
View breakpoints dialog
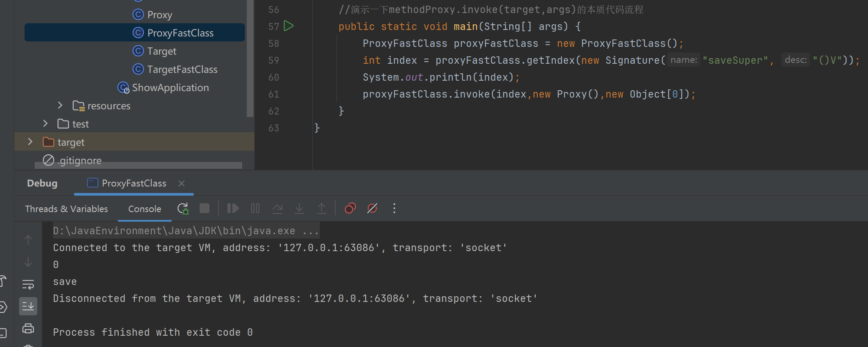[350, 209]
